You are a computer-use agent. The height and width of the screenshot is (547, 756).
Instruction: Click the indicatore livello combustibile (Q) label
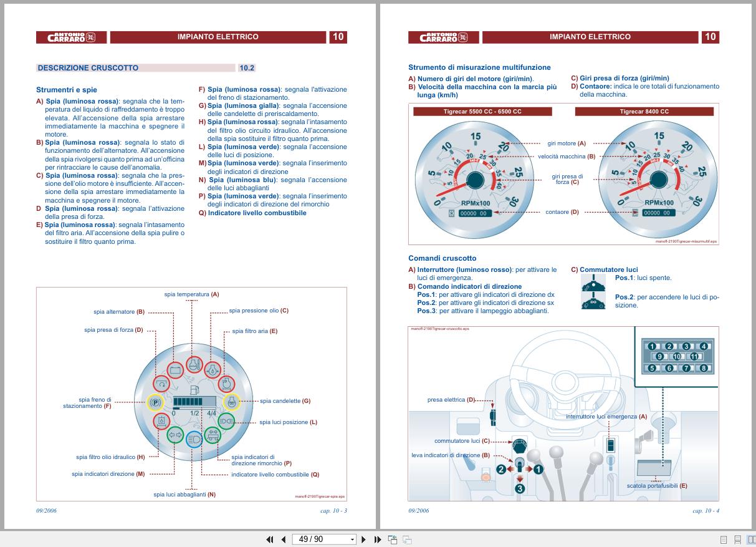(275, 475)
